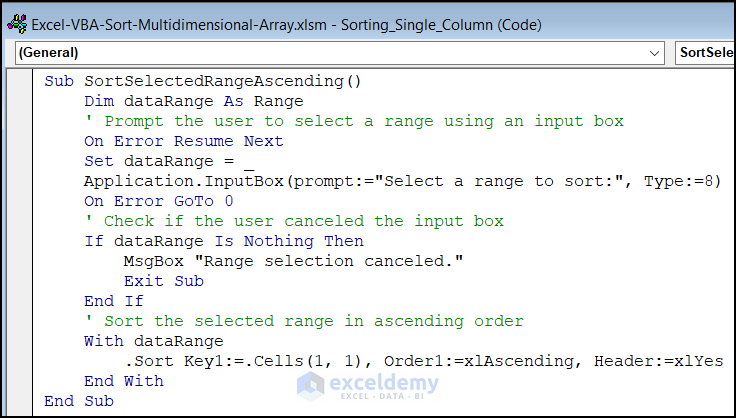Open the SortSele procedure dropdown

[703, 52]
